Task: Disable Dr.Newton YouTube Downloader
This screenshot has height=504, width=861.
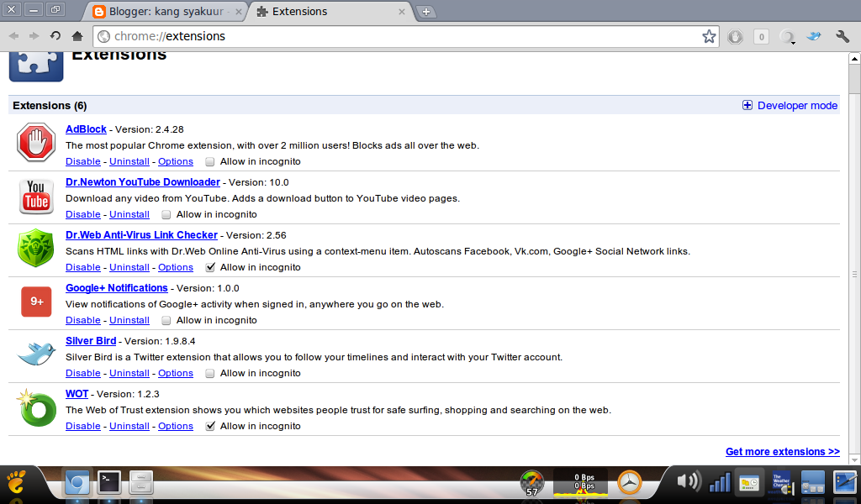Action: [x=83, y=214]
